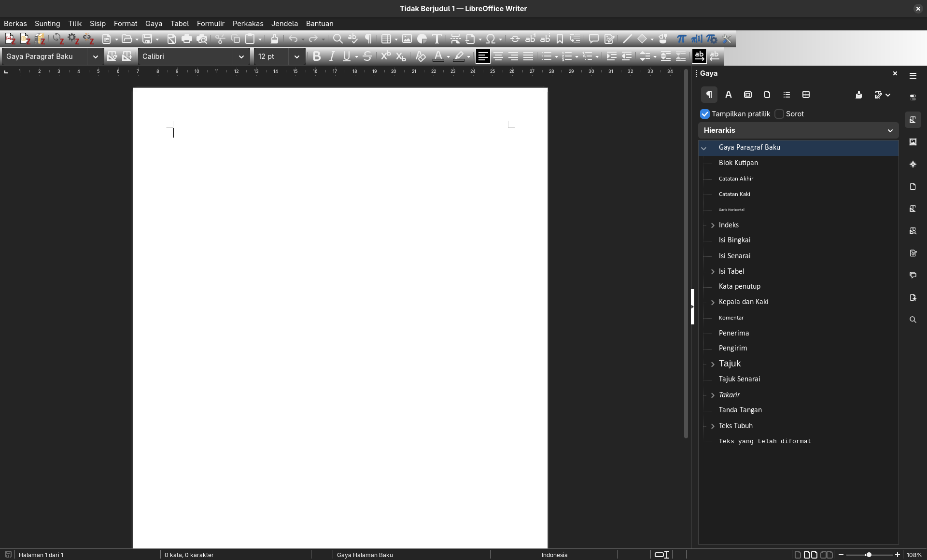Open Find and Replace magnifier icon
The image size is (927, 560).
(338, 39)
